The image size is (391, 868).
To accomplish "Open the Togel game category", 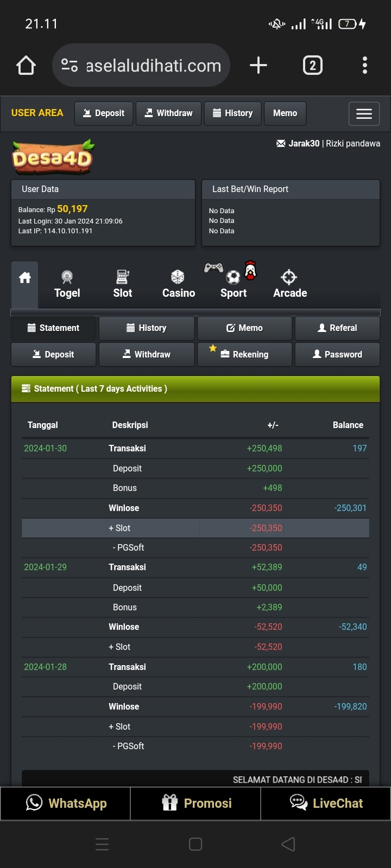I will coord(67,284).
